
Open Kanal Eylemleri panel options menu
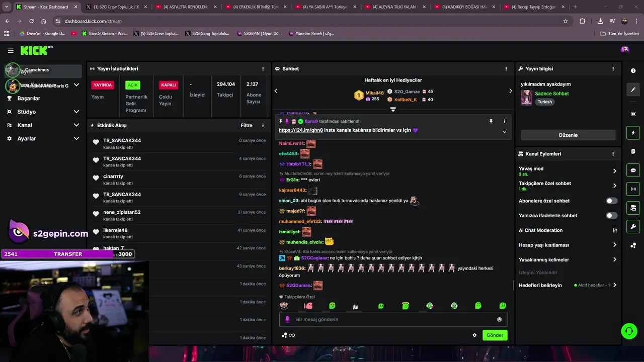(613, 154)
